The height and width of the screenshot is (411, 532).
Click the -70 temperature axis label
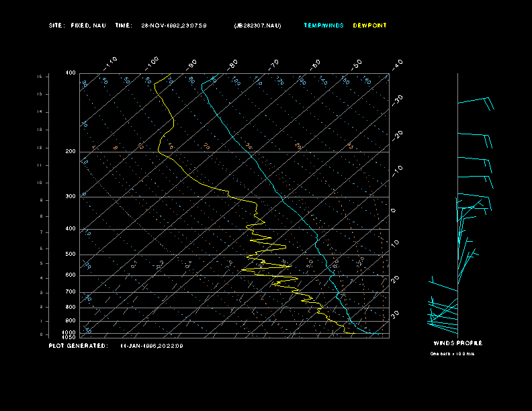point(273,64)
